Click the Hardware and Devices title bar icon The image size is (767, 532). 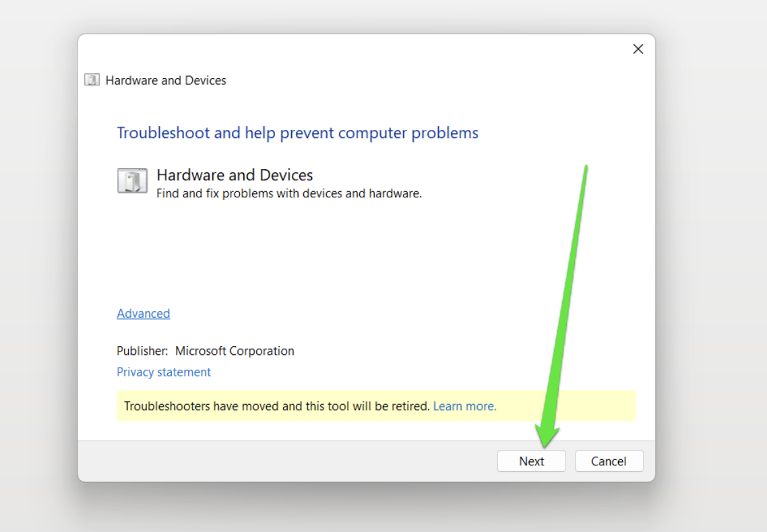pos(91,79)
